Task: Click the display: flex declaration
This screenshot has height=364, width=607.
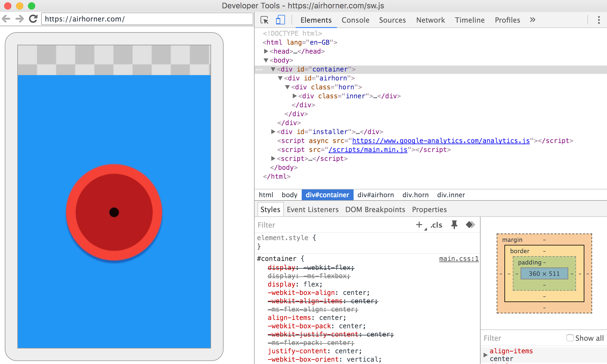Action: point(295,284)
